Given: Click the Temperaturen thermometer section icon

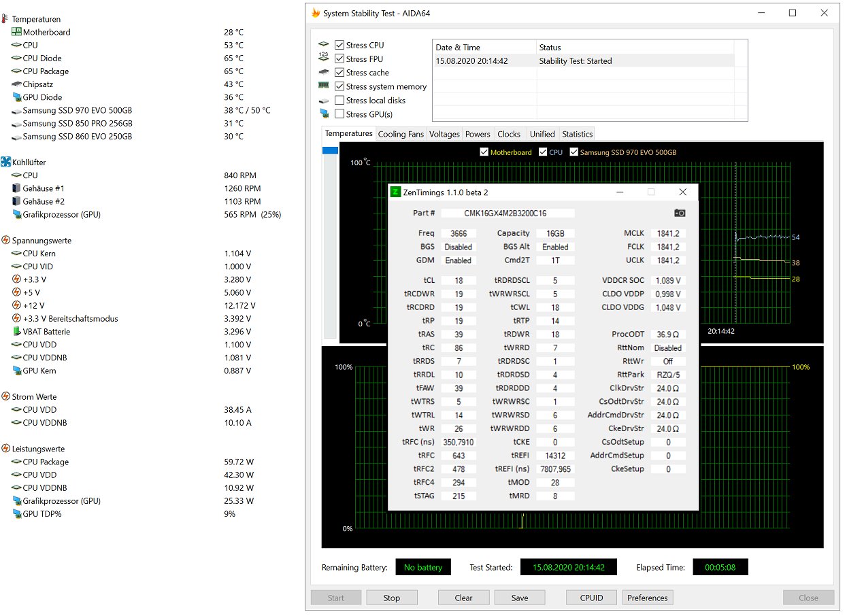Looking at the screenshot, I should tap(5, 19).
